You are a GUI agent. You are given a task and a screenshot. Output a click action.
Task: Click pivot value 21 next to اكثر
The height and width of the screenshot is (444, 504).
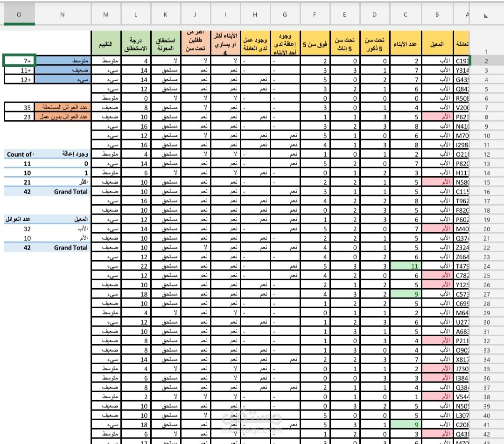pyautogui.click(x=19, y=182)
